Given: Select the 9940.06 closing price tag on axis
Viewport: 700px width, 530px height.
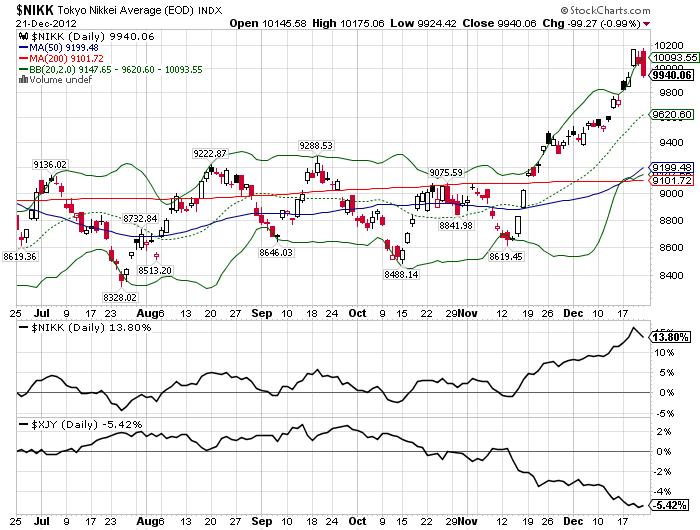Looking at the screenshot, I should [668, 74].
